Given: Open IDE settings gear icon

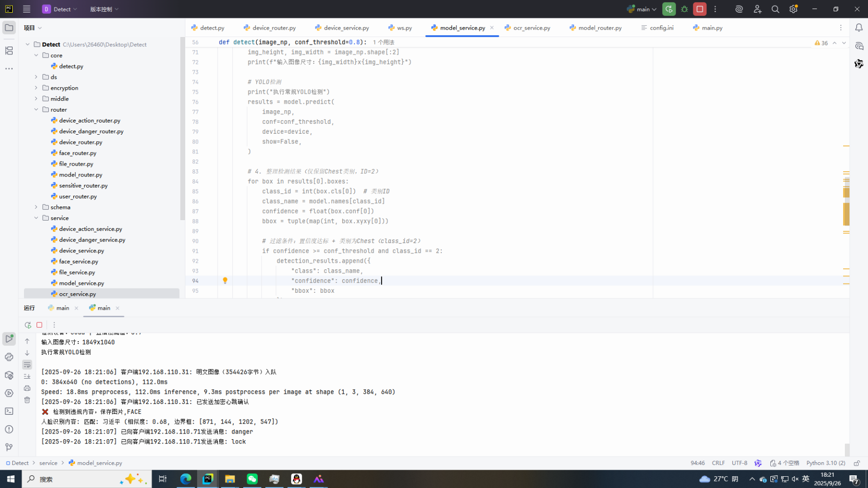Looking at the screenshot, I should coord(793,9).
